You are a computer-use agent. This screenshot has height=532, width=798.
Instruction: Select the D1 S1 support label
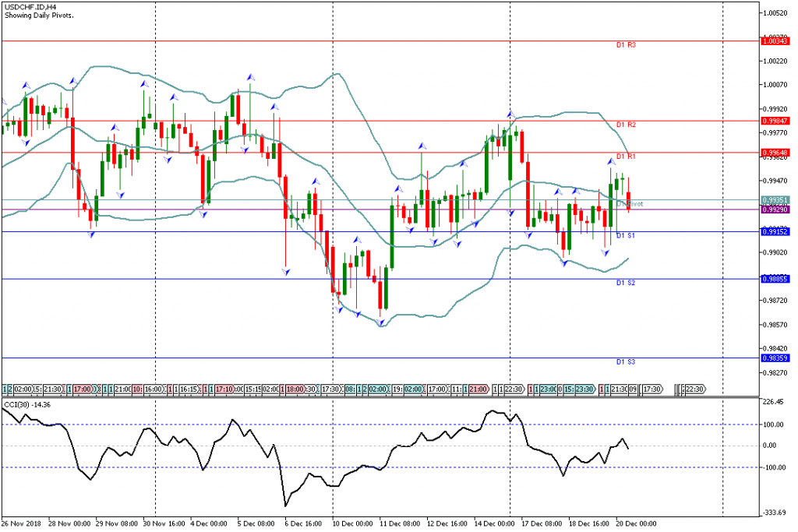tap(626, 235)
